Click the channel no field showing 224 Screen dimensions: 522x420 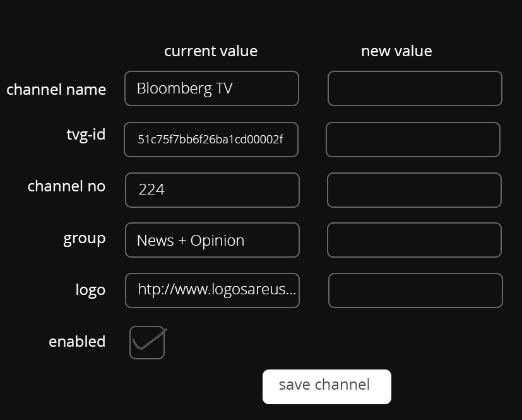click(x=211, y=189)
